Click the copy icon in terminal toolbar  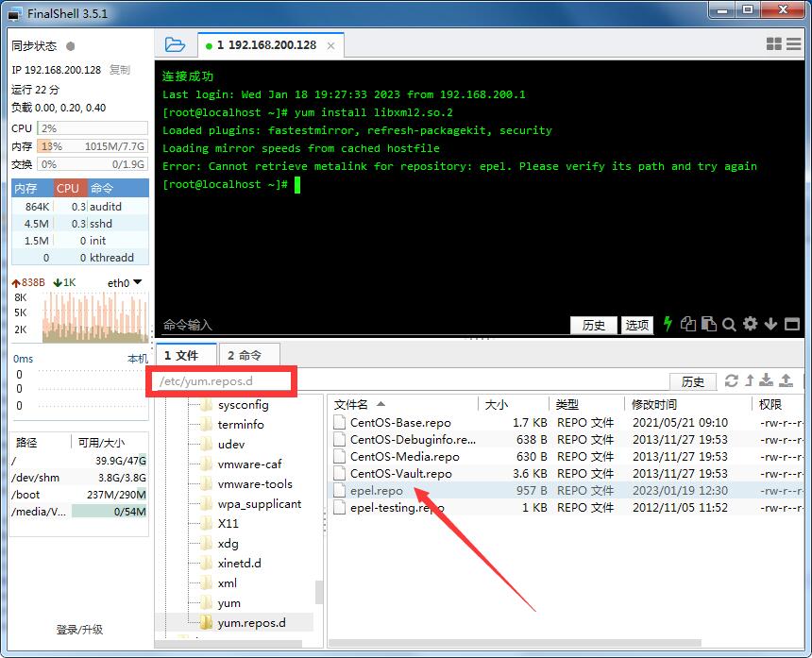tap(688, 324)
